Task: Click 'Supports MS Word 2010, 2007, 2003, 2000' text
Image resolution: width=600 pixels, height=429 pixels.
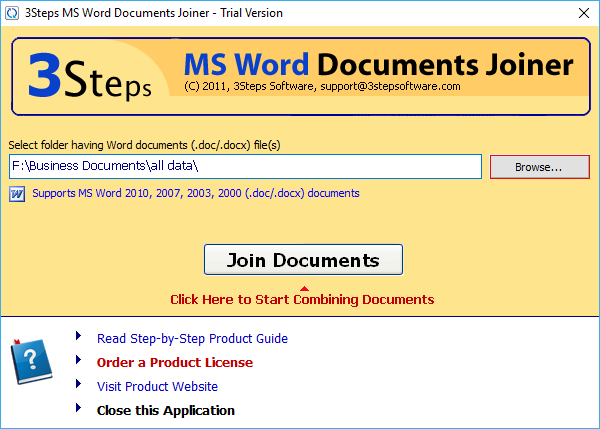Action: coord(196,193)
